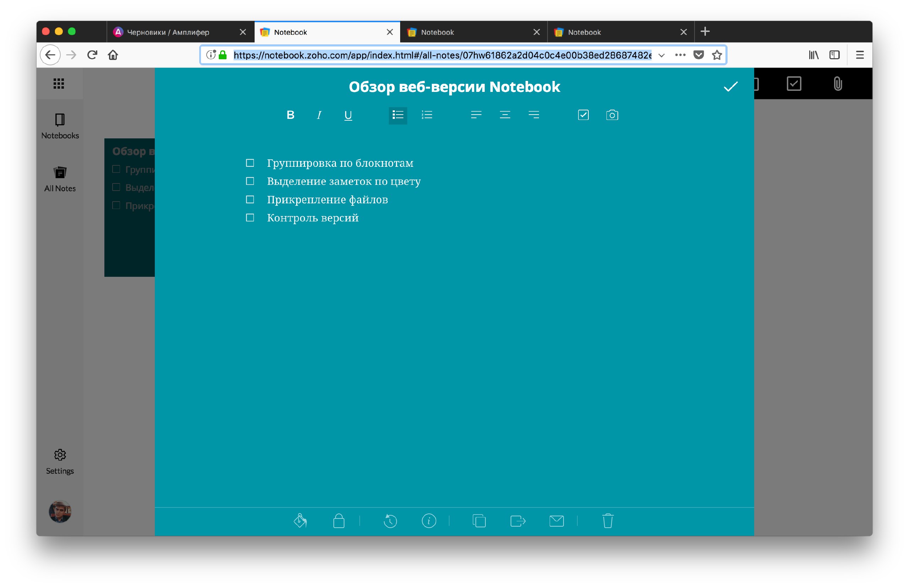909x588 pixels.
Task: Switch to the second Notebook browser tab
Action: coord(473,32)
